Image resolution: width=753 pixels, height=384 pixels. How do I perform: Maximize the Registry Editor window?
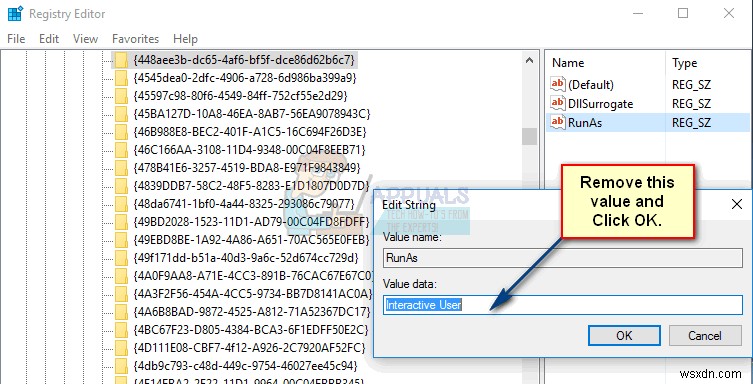pos(683,13)
